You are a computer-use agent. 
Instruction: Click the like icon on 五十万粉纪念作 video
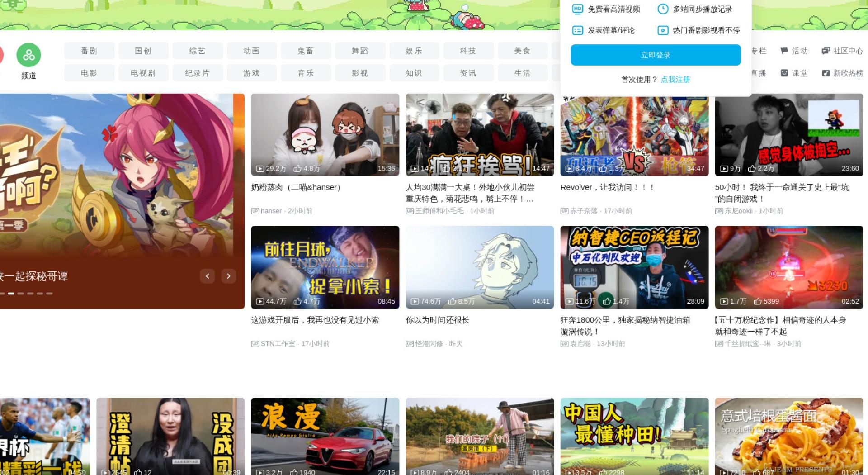coord(758,301)
